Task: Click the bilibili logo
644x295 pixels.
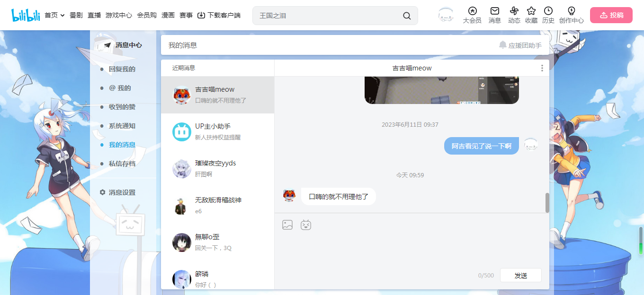Action: click(x=26, y=15)
